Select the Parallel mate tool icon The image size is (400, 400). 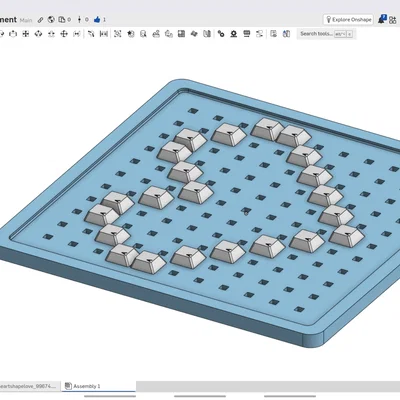click(77, 34)
